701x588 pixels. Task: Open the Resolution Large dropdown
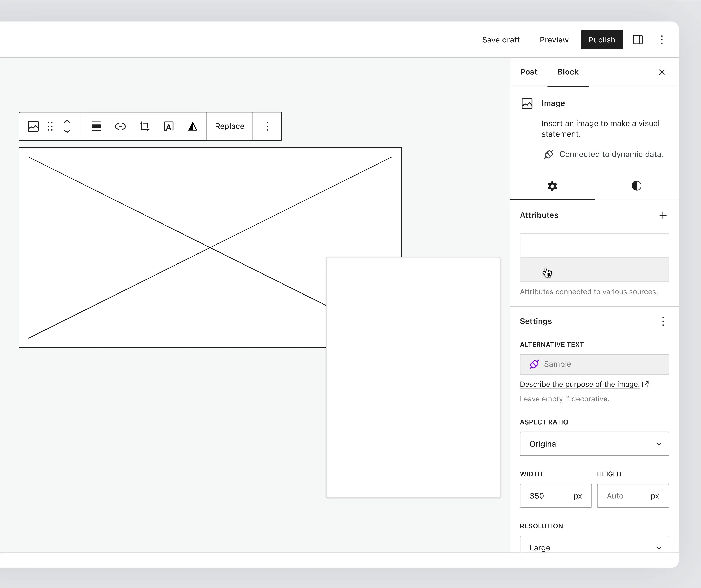coord(594,547)
